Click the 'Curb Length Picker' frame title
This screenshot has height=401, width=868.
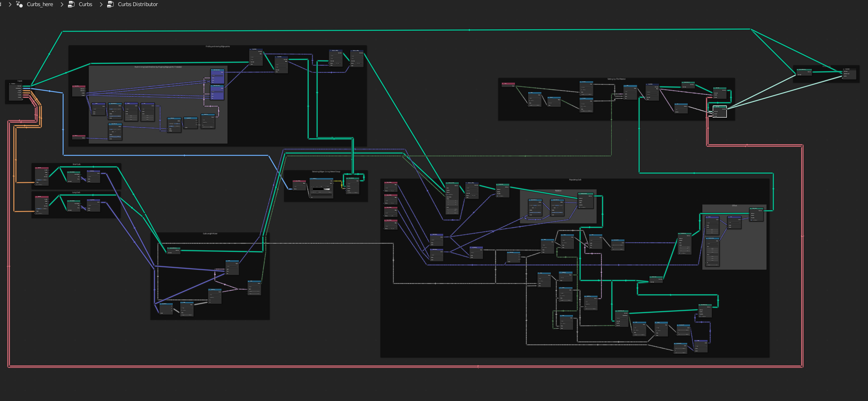point(210,234)
